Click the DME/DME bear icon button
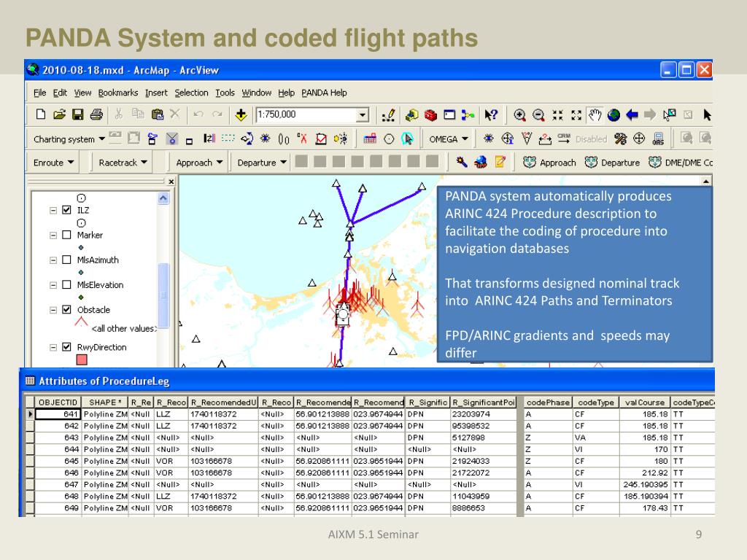The image size is (747, 560). (681, 163)
